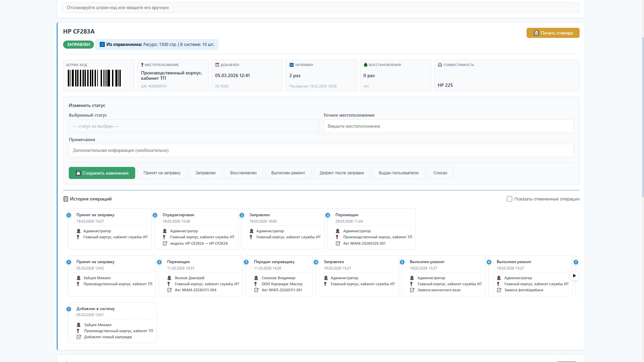Choose the 'Восстановлен' status button
Screen dimensions: 644x362
pyautogui.click(x=244, y=173)
